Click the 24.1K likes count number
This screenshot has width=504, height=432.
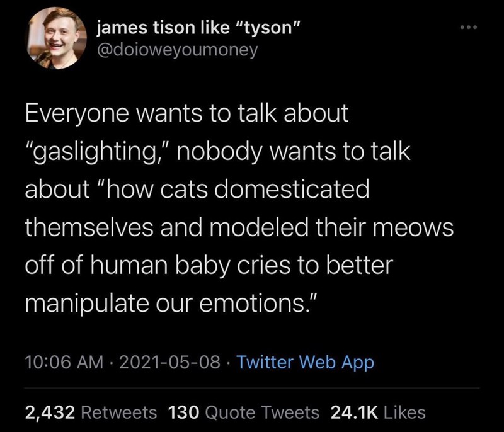[353, 412]
